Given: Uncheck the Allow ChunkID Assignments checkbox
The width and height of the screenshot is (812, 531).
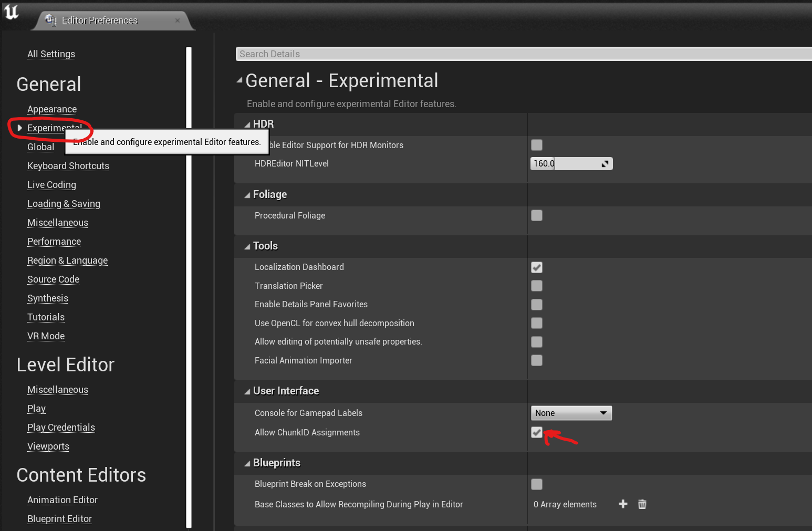Looking at the screenshot, I should (537, 432).
